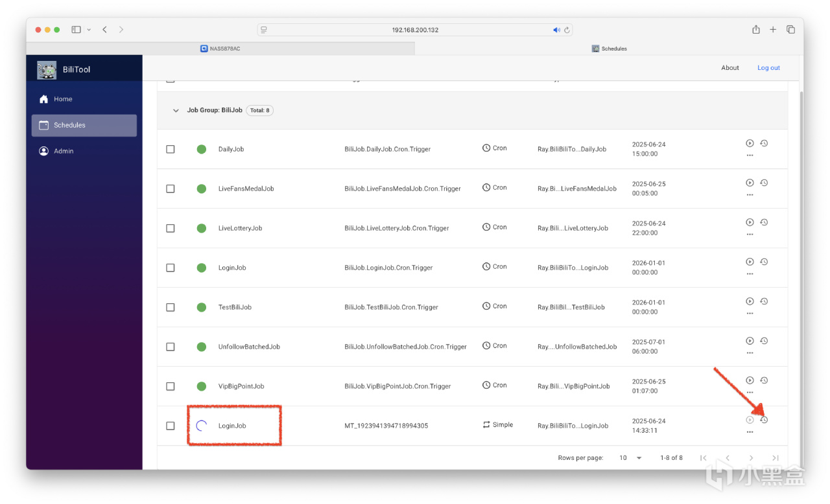Open the About link
This screenshot has height=504, width=830.
(x=730, y=68)
